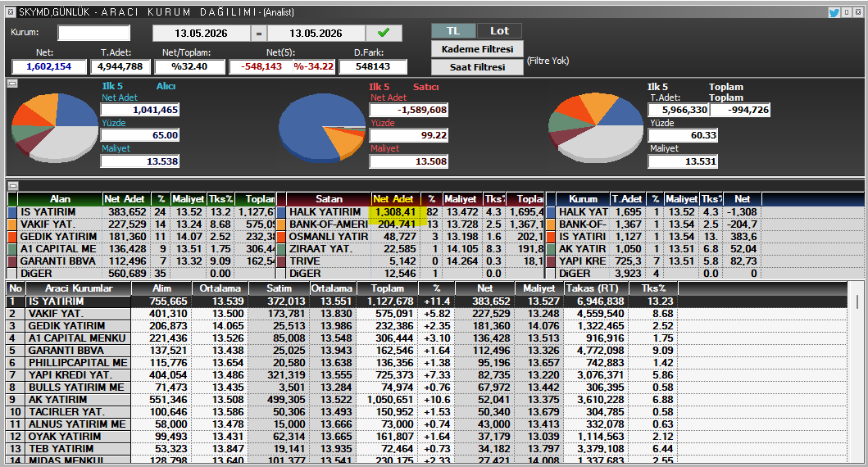
Task: Click the Twitter bird icon in title bar
Action: point(834,12)
